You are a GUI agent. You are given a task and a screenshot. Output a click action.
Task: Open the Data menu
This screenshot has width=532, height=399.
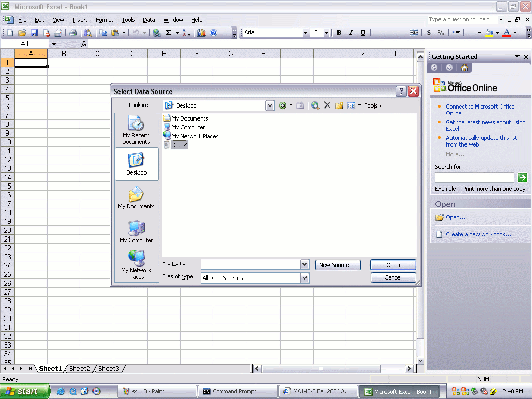point(149,20)
